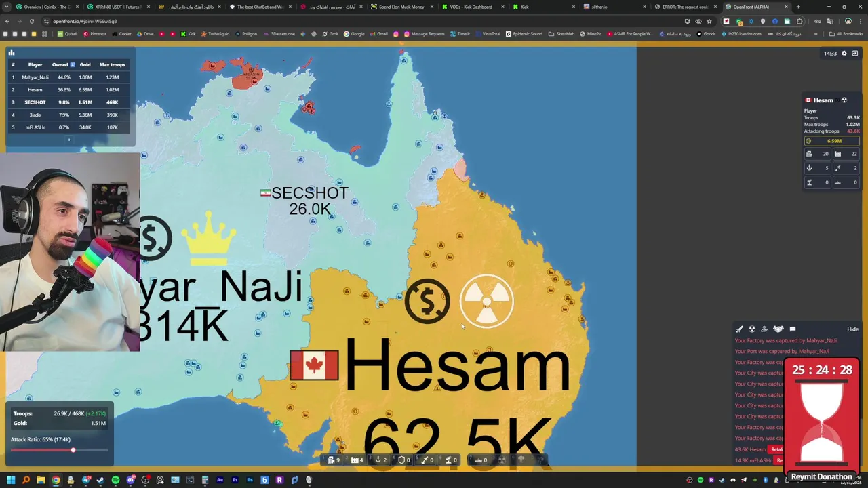Sort leaderboard by Gold column

click(x=85, y=65)
